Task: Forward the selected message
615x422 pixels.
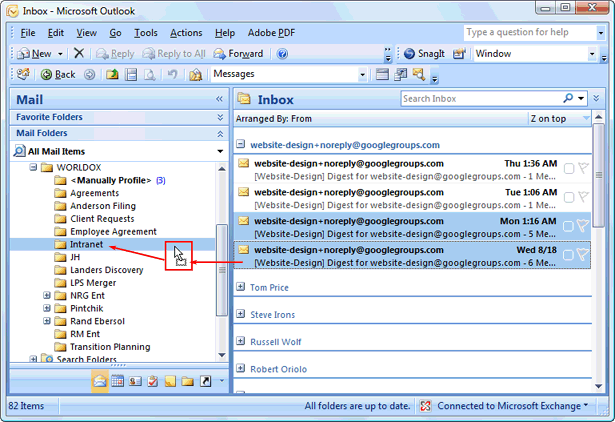Action: point(238,54)
